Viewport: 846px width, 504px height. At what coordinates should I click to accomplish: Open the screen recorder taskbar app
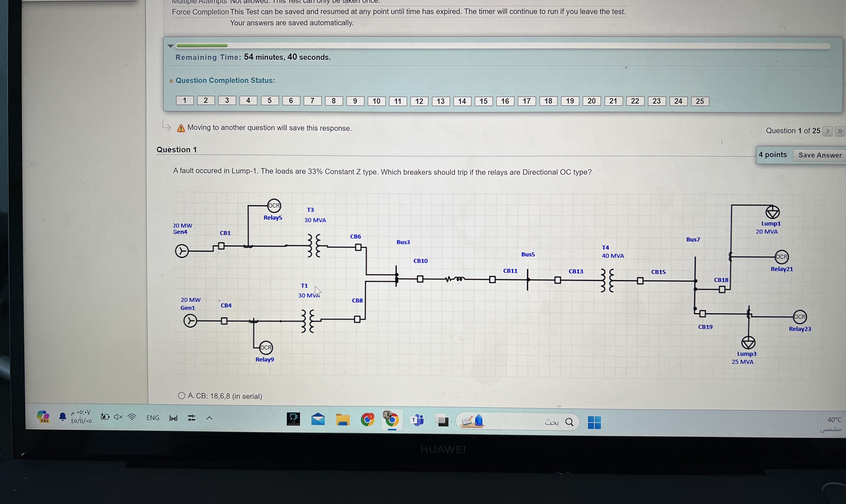[293, 419]
